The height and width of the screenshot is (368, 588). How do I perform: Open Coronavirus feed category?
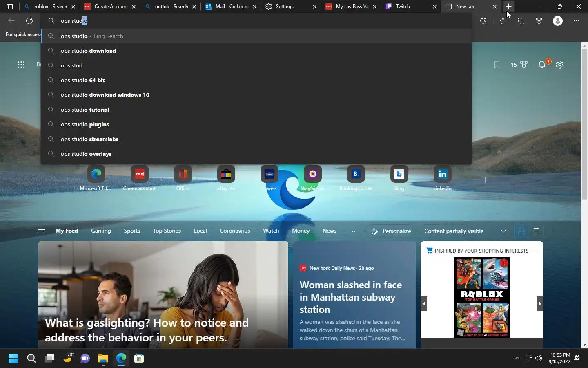pos(235,231)
